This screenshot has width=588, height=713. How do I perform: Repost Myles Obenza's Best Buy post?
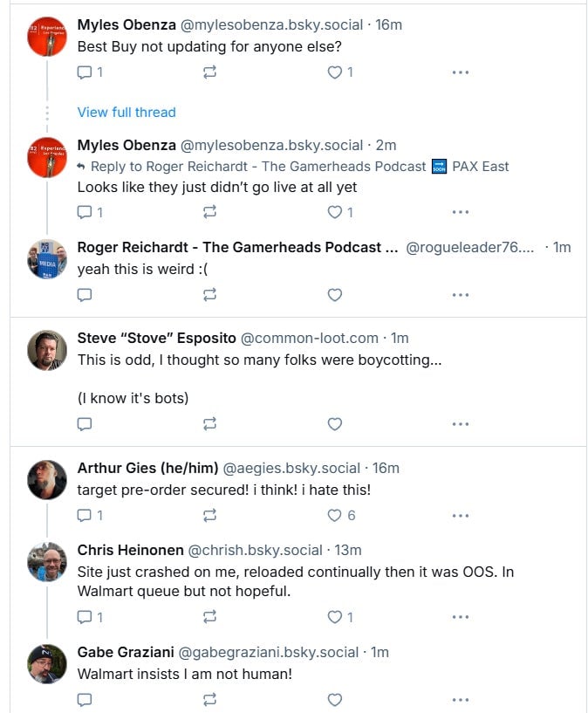(x=209, y=72)
